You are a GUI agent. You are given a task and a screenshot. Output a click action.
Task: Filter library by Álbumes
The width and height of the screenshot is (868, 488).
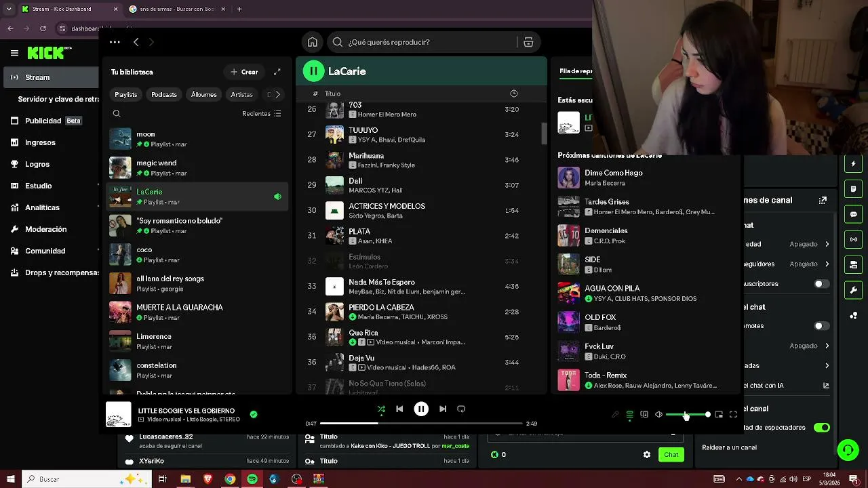click(204, 95)
